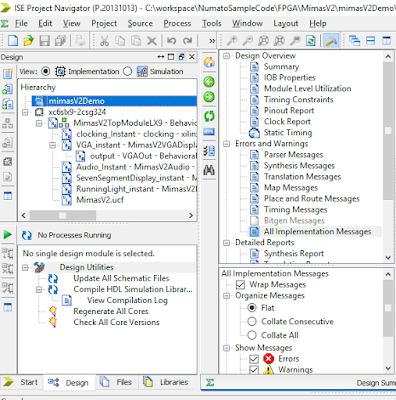Click the binoculars Find icon
The width and height of the screenshot is (396, 400).
209,170
